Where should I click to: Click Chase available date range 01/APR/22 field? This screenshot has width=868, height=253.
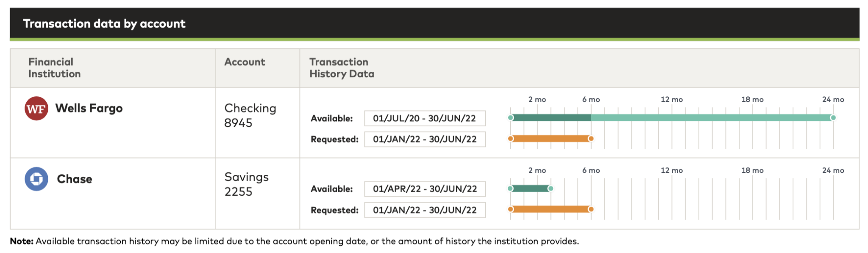425,189
